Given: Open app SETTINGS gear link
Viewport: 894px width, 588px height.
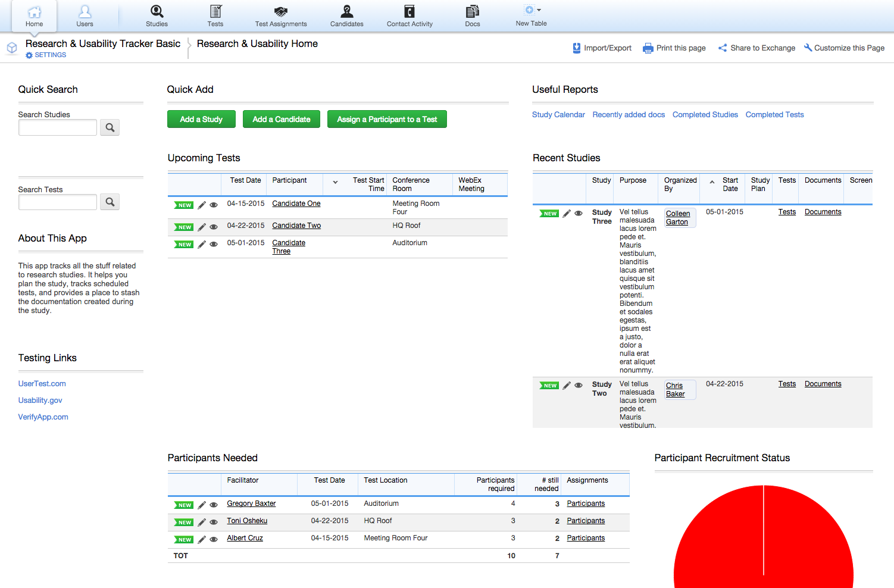Looking at the screenshot, I should click(x=46, y=55).
